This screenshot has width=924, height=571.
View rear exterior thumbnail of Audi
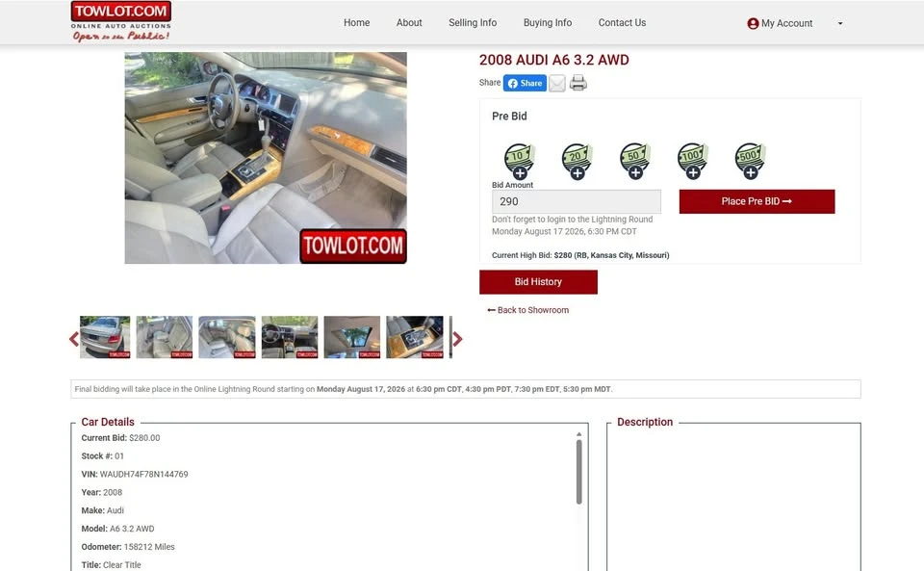(x=105, y=337)
